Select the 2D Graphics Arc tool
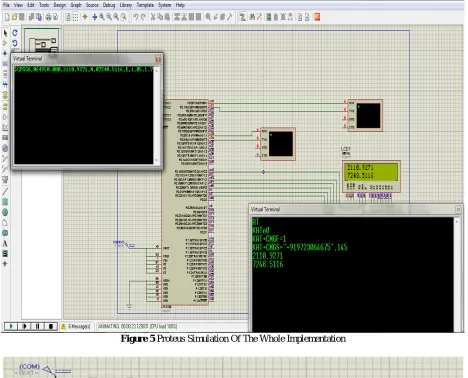 click(x=5, y=223)
